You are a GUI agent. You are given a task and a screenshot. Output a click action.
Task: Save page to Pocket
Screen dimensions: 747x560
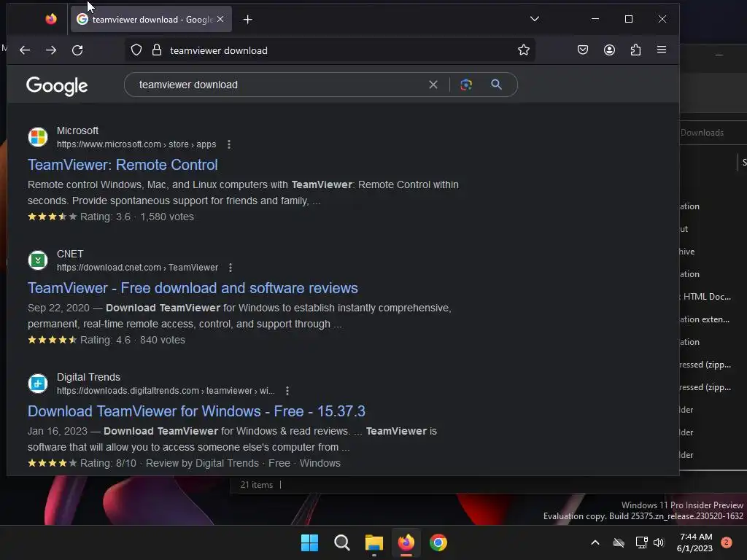[x=583, y=50]
